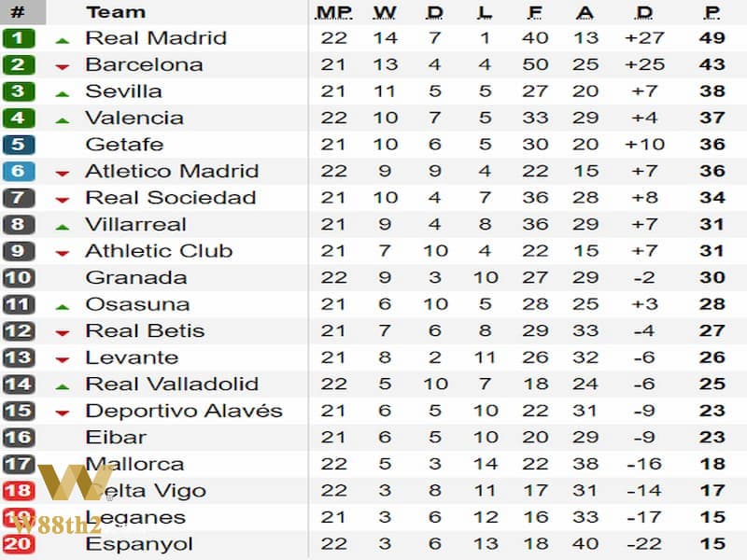Open the Espanyol team link
The height and width of the screenshot is (560, 747).
tap(139, 544)
